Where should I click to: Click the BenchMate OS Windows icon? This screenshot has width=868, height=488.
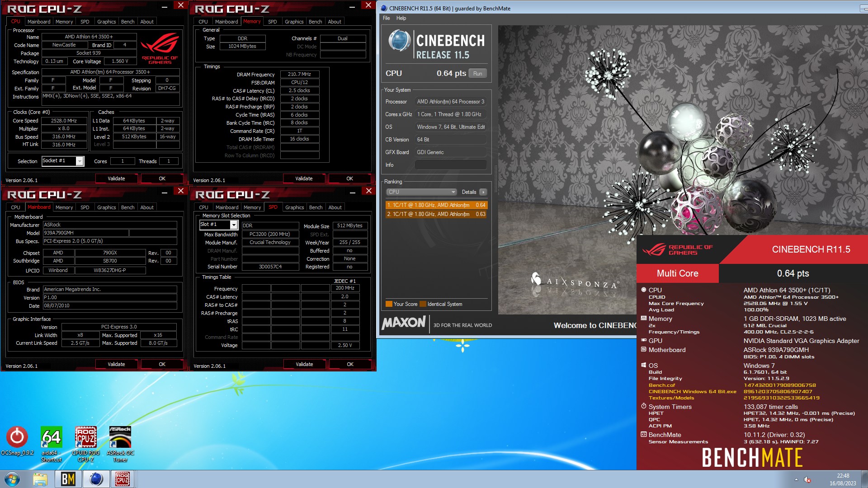click(x=644, y=365)
